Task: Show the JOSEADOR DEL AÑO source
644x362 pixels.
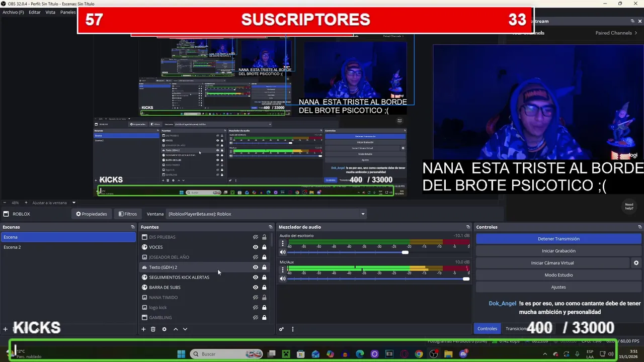Action: (256, 257)
